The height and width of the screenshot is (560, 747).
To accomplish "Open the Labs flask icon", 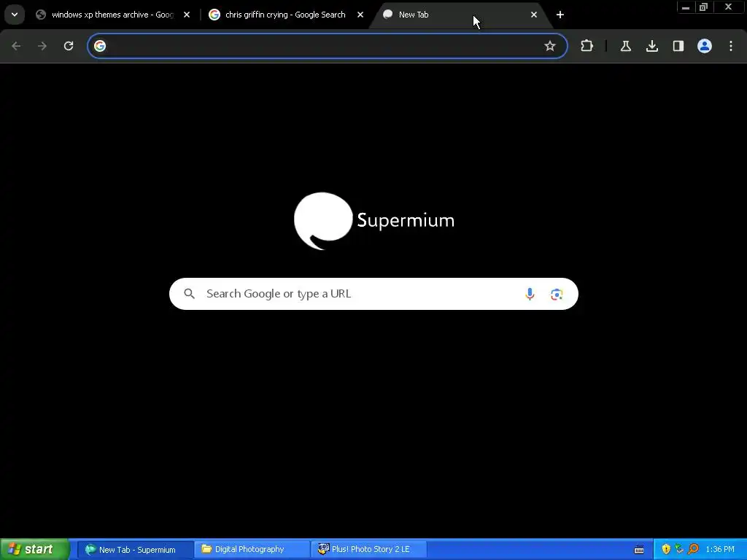I will click(x=625, y=46).
